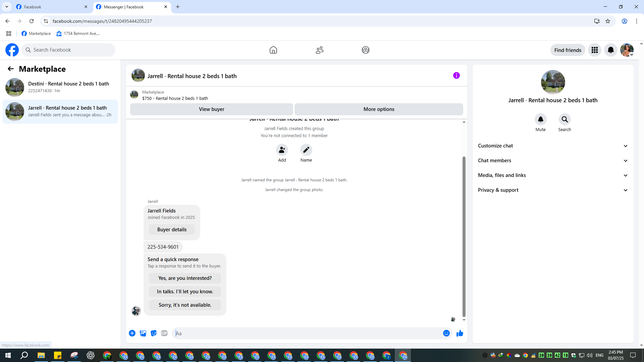Viewport: 644px width, 362px height.
Task: Click the GIF picker icon
Action: point(164,333)
